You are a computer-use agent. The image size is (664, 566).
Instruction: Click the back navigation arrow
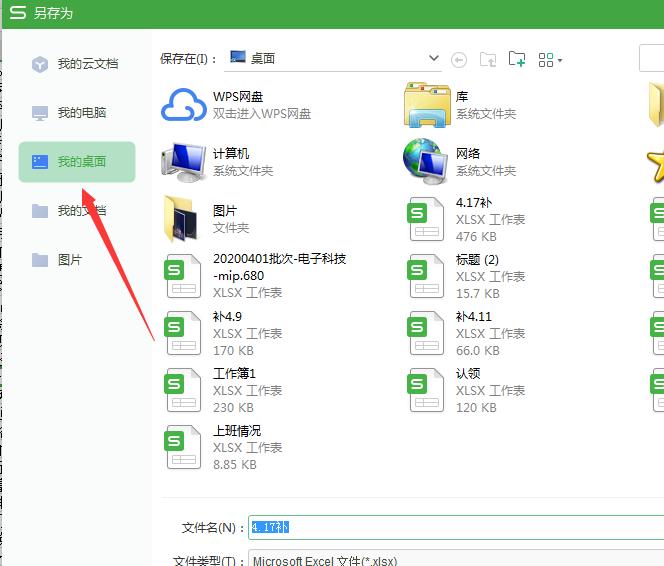[459, 60]
